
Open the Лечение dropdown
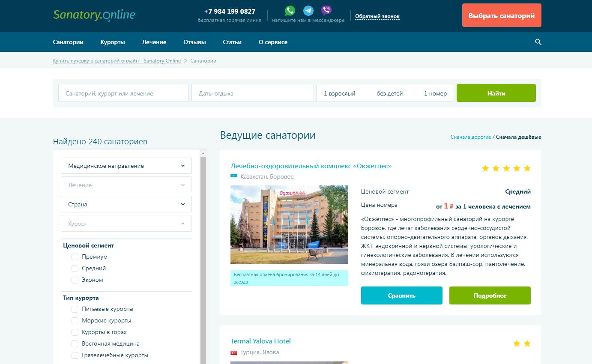[126, 185]
